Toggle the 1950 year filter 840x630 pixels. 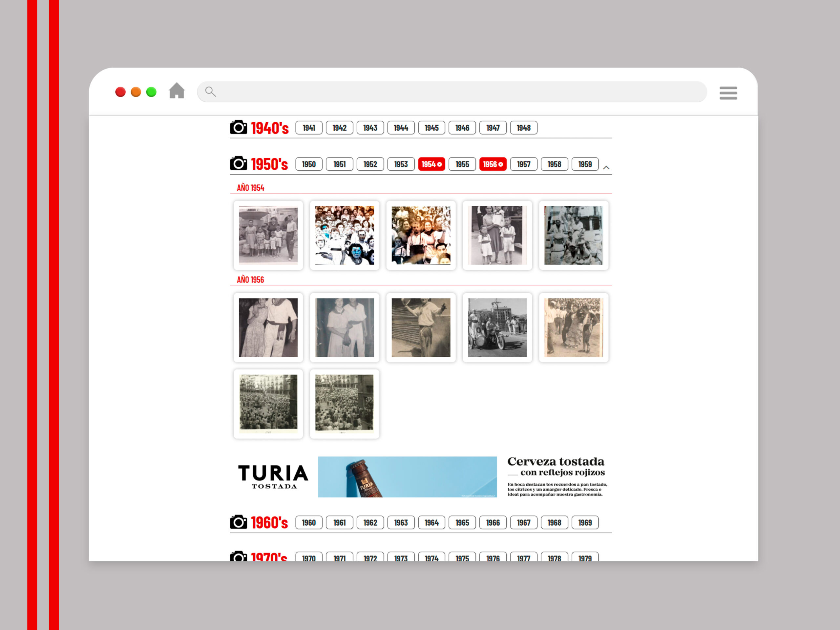[309, 164]
